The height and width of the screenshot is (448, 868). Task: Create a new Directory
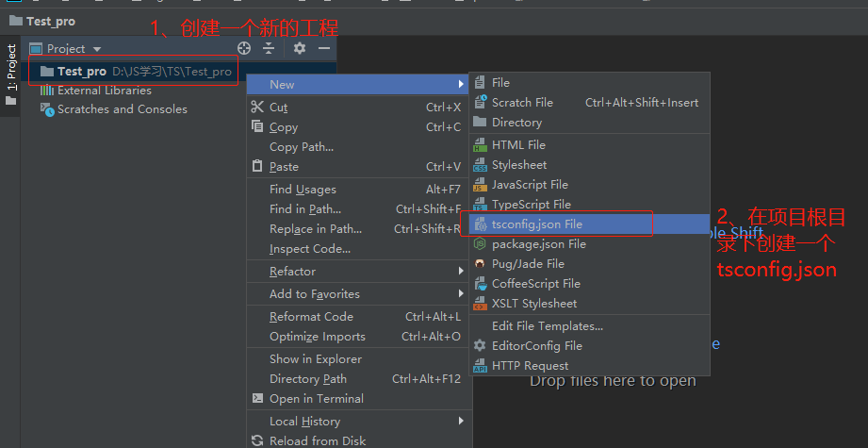tap(590, 123)
